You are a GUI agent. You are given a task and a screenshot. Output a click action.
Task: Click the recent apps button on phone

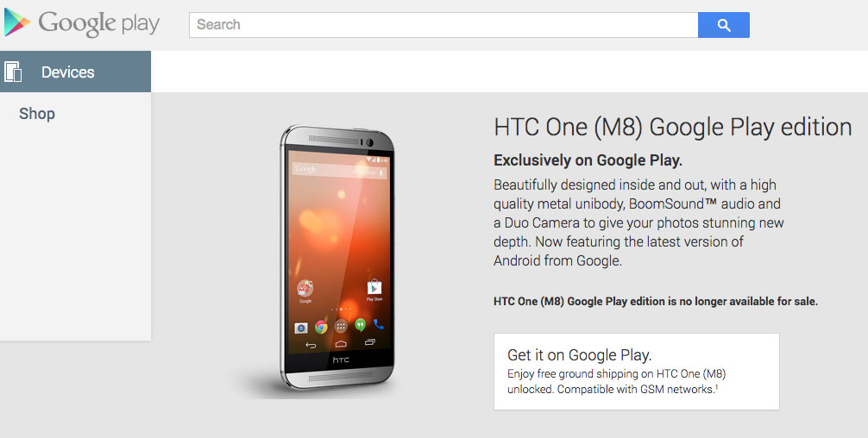point(370,342)
